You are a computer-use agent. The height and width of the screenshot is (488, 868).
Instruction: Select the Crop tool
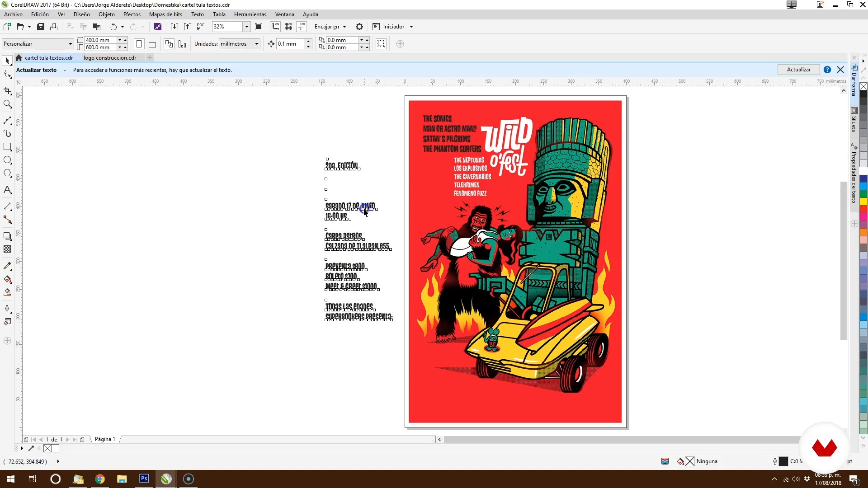point(7,91)
